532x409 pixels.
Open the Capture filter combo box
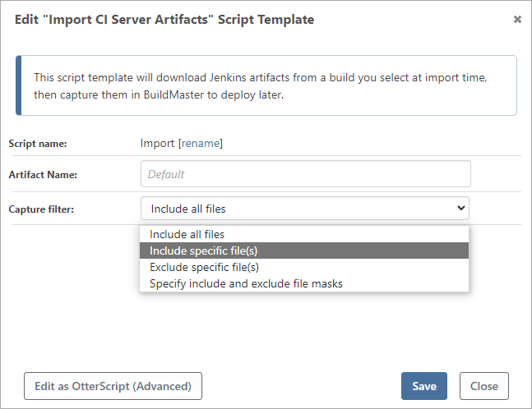tap(304, 209)
